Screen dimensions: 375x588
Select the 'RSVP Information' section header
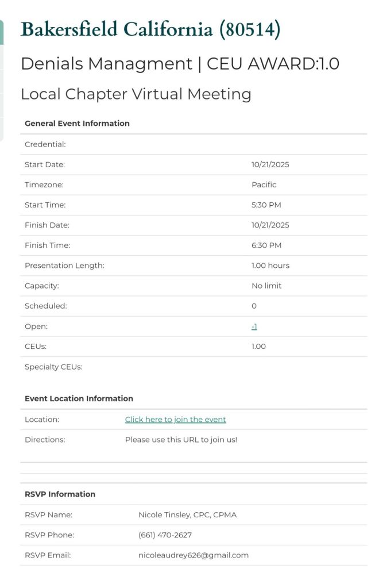pyautogui.click(x=60, y=494)
